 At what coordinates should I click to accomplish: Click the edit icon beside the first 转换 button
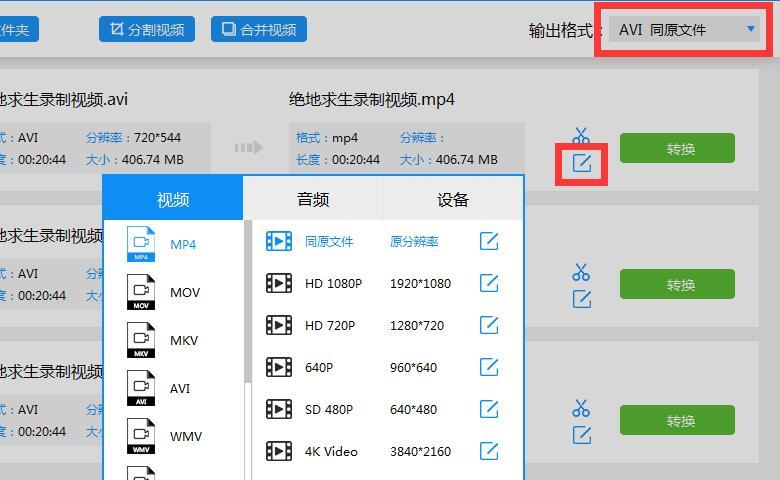coord(582,163)
